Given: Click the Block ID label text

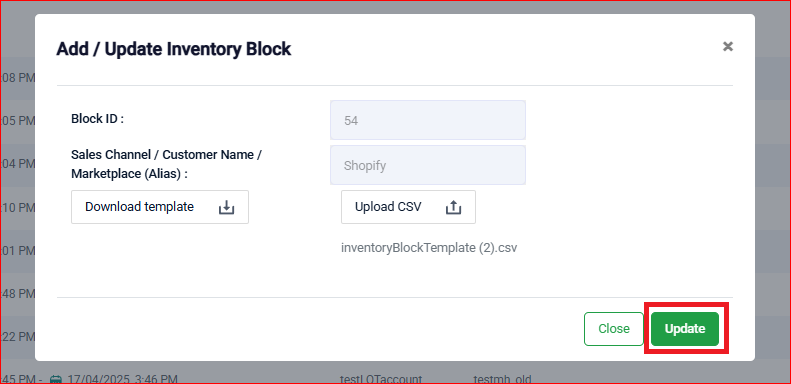Looking at the screenshot, I should pos(97,119).
